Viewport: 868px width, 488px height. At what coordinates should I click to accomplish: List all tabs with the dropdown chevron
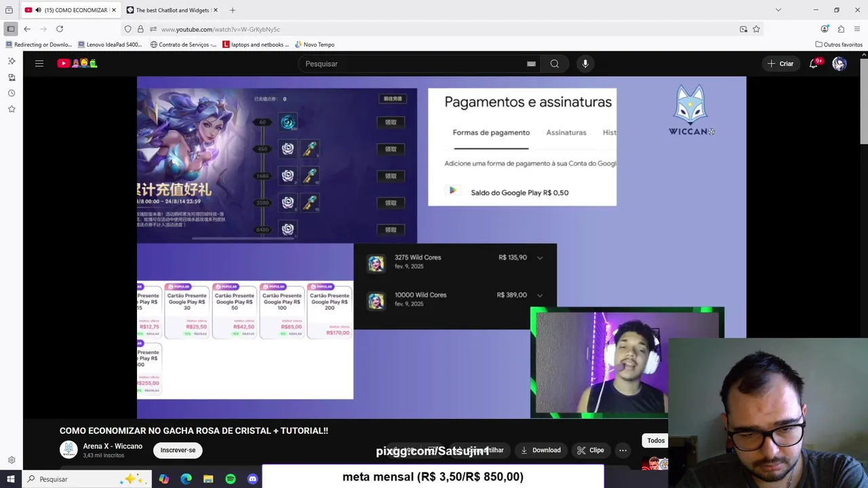778,10
